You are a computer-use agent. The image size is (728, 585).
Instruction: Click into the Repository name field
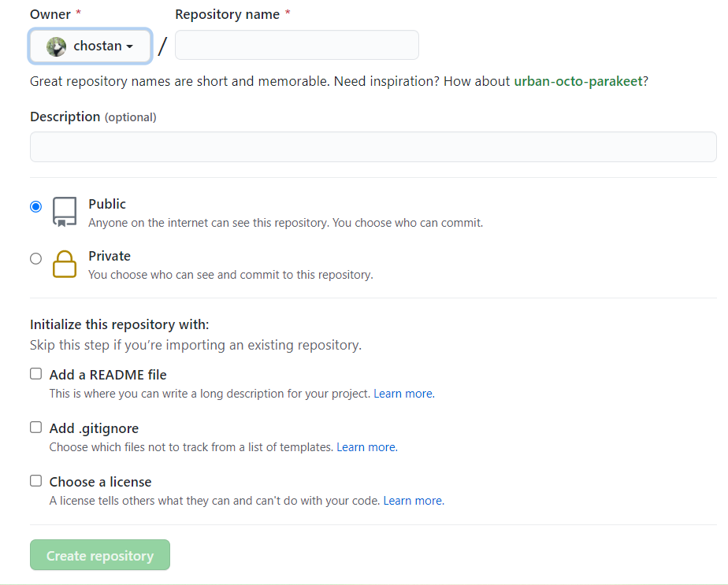tap(296, 45)
